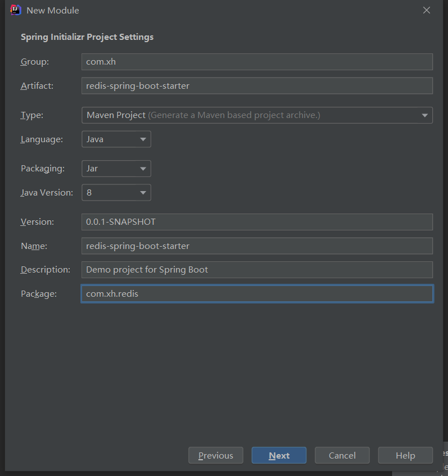Expand the Packaging dropdown showing Jar
Image resolution: width=448 pixels, height=476 pixels.
(116, 169)
